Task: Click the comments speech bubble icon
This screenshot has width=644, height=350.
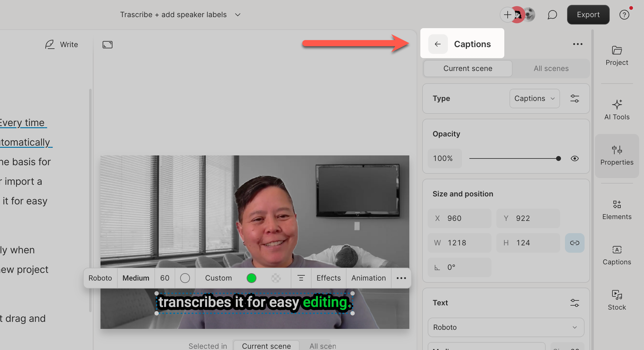Action: 552,15
